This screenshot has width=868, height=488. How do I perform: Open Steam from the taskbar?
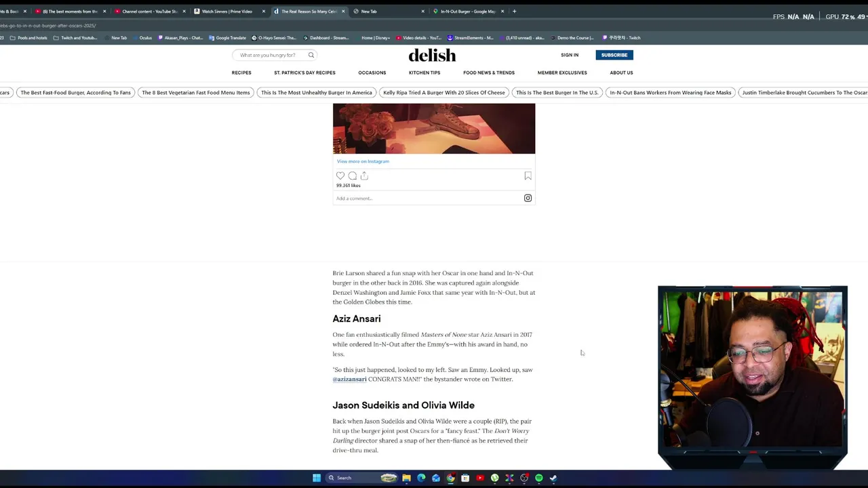tap(554, 478)
